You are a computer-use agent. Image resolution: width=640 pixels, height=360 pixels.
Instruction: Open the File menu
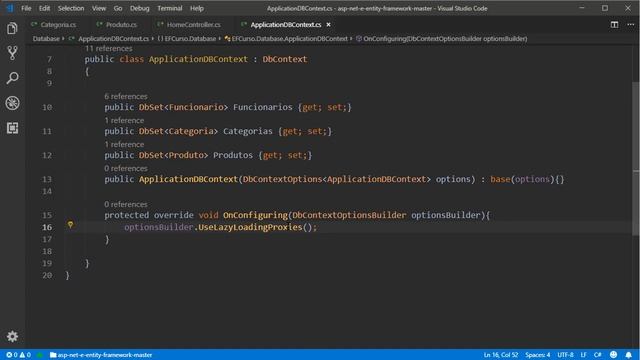pyautogui.click(x=26, y=8)
